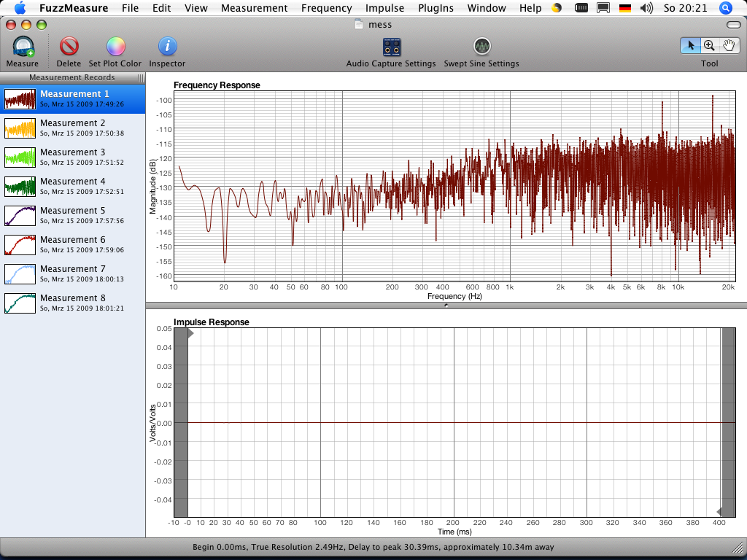Viewport: 747px width, 560px height.
Task: Select Measurement 2 thumbnail
Action: [x=20, y=128]
